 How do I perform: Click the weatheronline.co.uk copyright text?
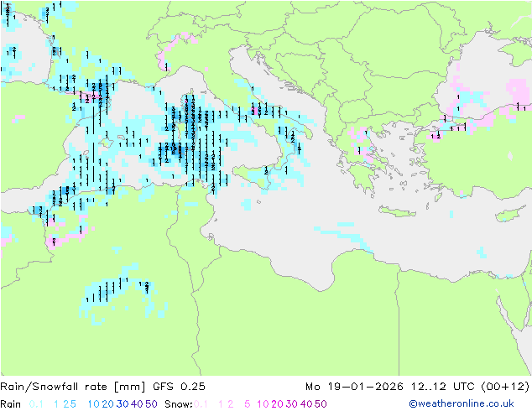point(462,403)
